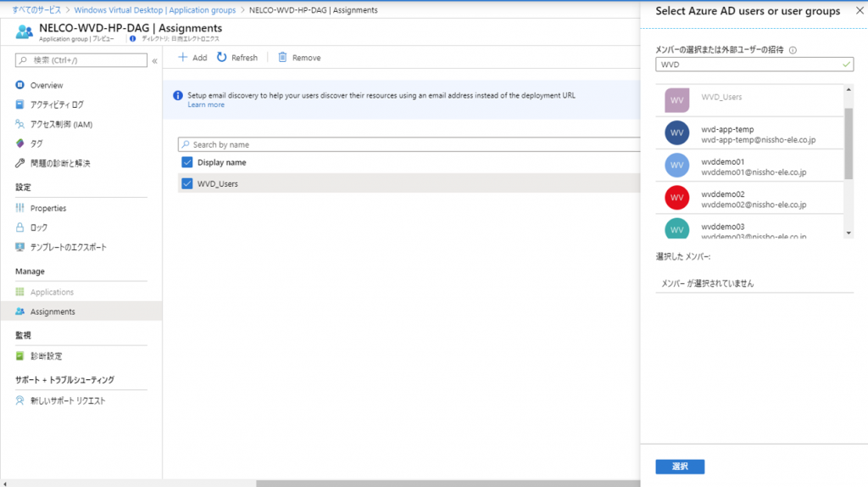The height and width of the screenshot is (487, 868).
Task: Uncheck the WVD_Users row checkbox
Action: pos(187,183)
